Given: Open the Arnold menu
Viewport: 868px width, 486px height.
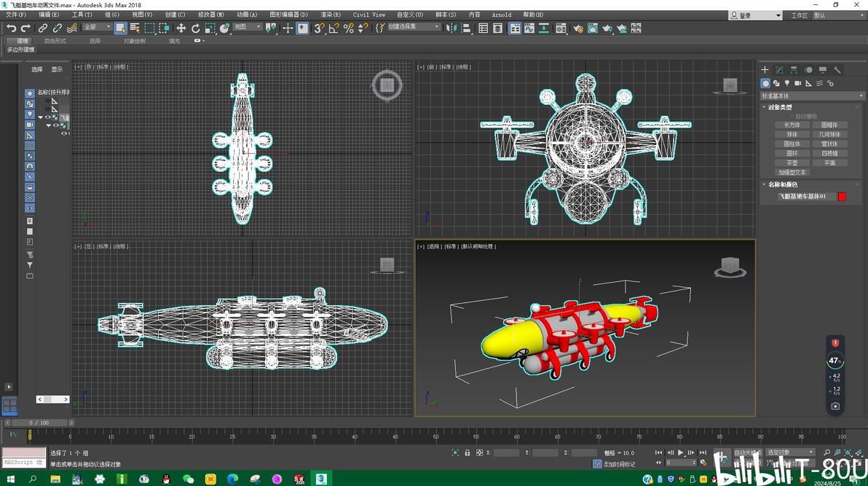Looking at the screenshot, I should pyautogui.click(x=502, y=15).
